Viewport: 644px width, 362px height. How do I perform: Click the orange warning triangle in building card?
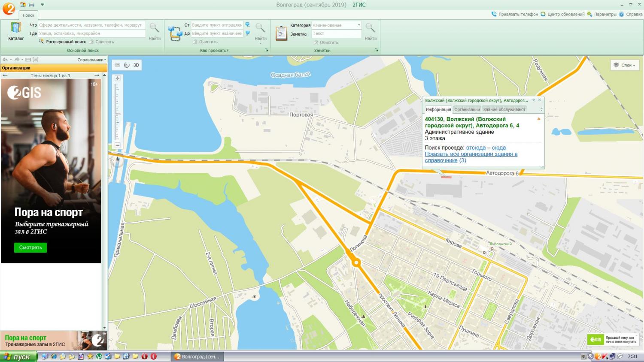coord(539,119)
